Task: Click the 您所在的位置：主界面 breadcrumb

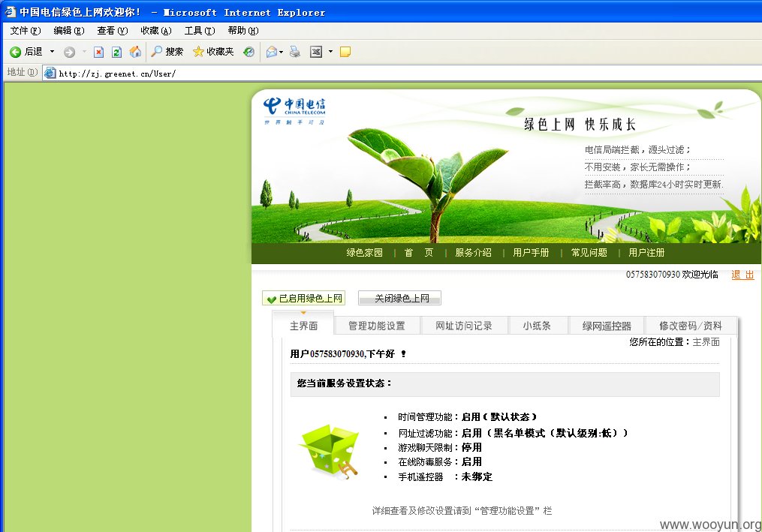Action: tap(674, 342)
